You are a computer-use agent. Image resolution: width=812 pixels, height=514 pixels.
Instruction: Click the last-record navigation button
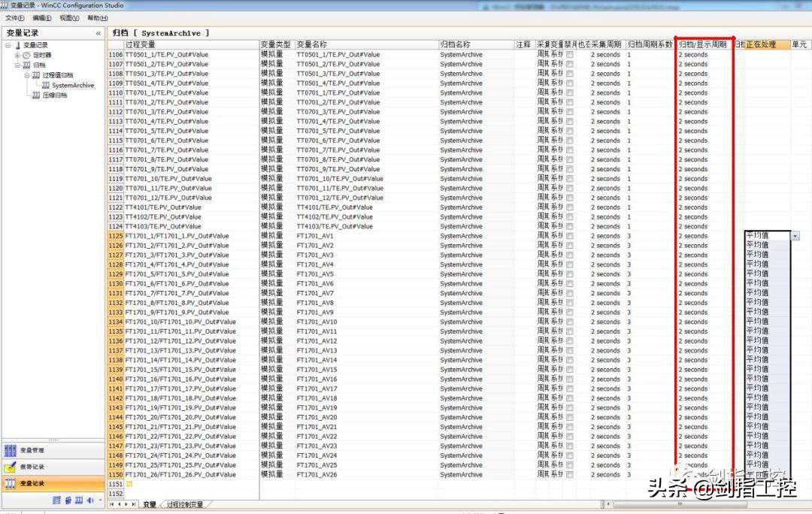coord(135,503)
